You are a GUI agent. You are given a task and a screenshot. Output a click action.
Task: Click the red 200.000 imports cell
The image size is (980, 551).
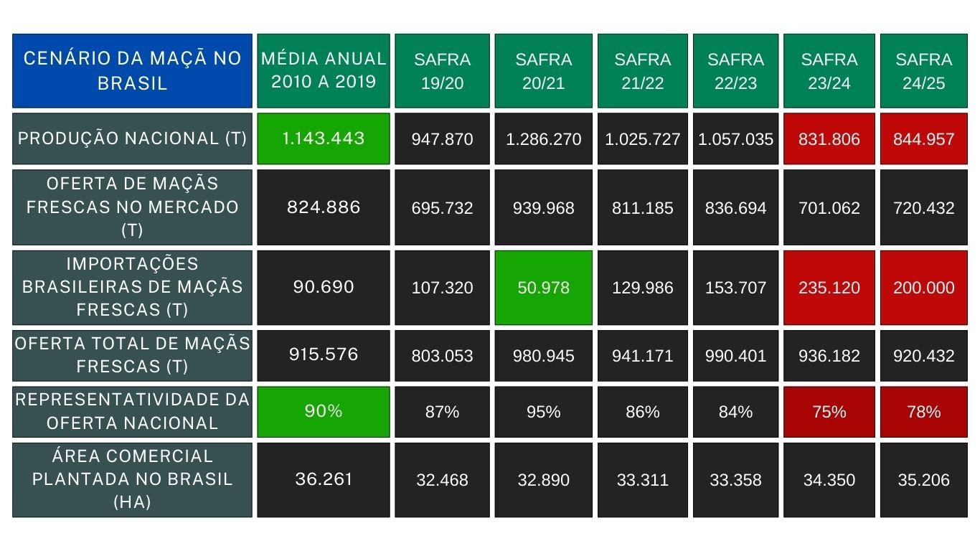tap(924, 287)
